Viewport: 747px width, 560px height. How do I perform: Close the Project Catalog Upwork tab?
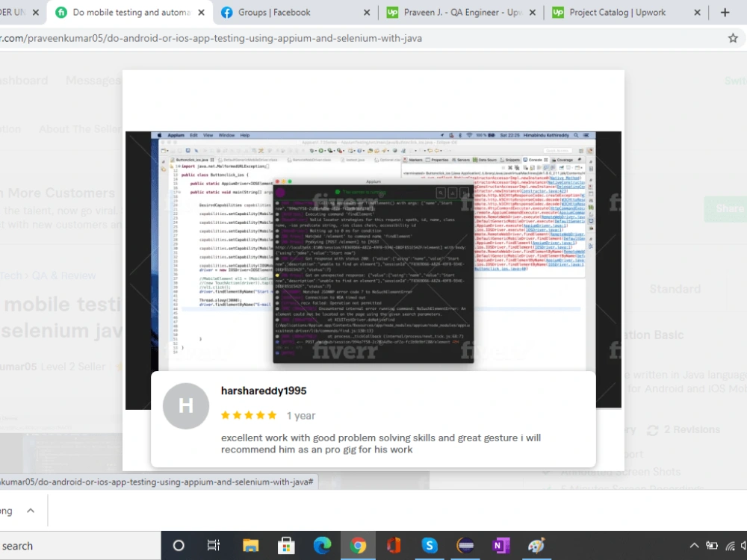click(x=697, y=13)
